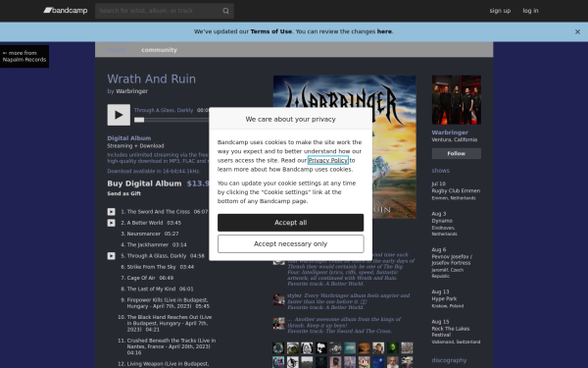Select track The Jackhammer
This screenshot has height=368, width=588.
click(147, 244)
